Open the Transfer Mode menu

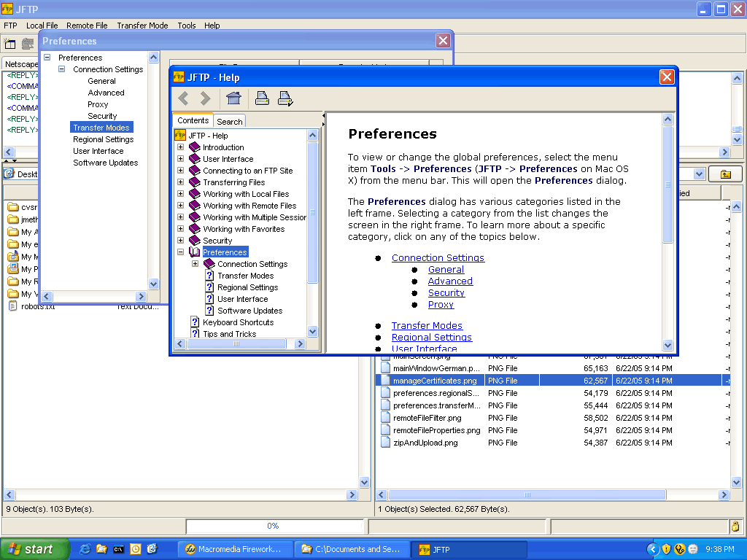point(142,26)
